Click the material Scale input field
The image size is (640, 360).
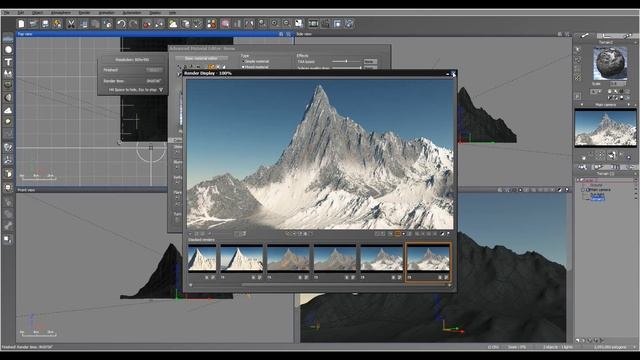(618, 84)
